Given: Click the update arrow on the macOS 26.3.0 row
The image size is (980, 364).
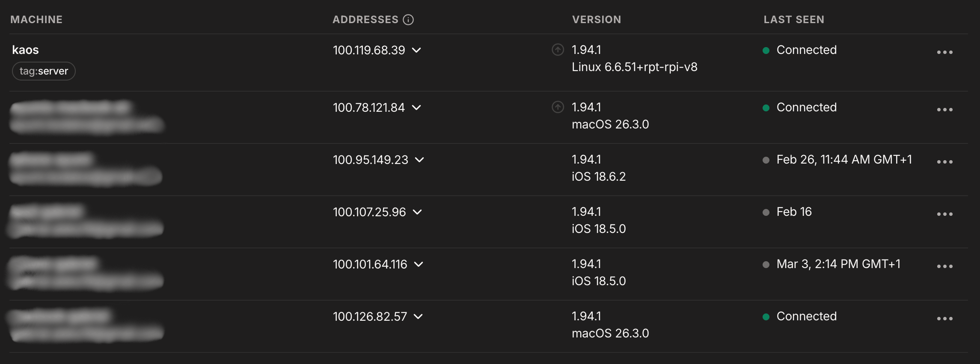Looking at the screenshot, I should coord(557,107).
